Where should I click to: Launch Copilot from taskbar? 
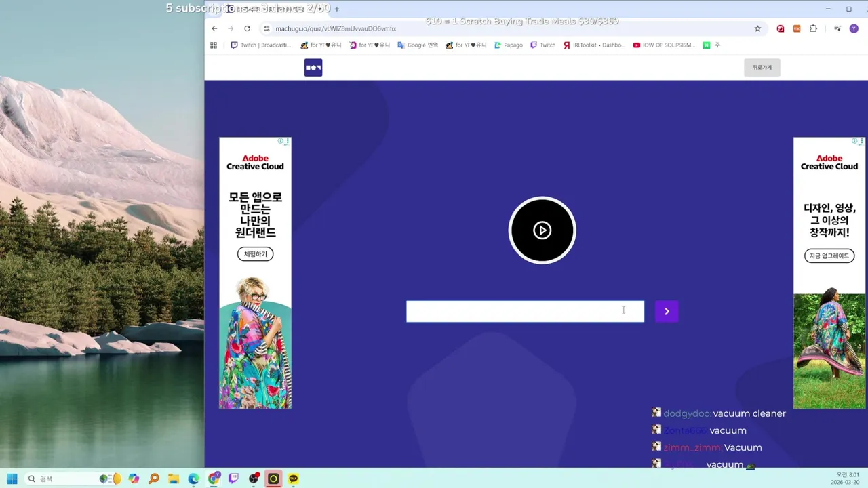click(x=134, y=479)
